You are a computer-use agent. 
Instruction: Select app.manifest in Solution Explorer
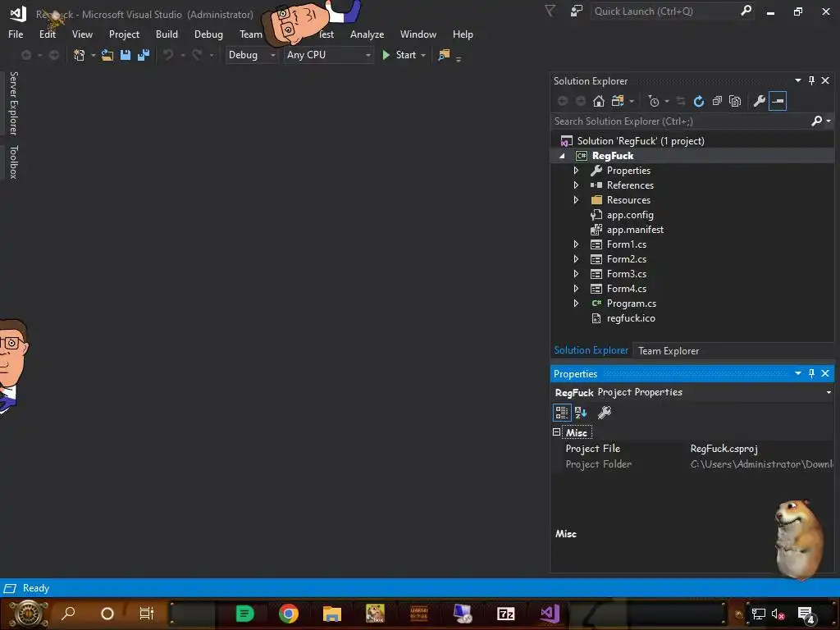coord(635,230)
